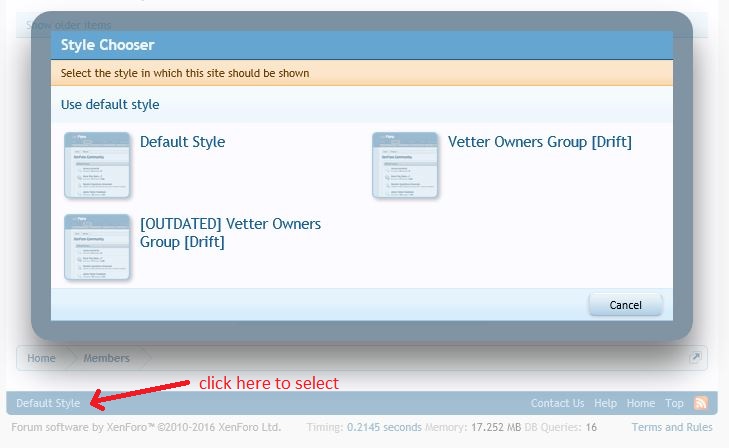Select Vetter Owners Group [Drift] thumbnail
This screenshot has width=729, height=448.
pos(405,165)
